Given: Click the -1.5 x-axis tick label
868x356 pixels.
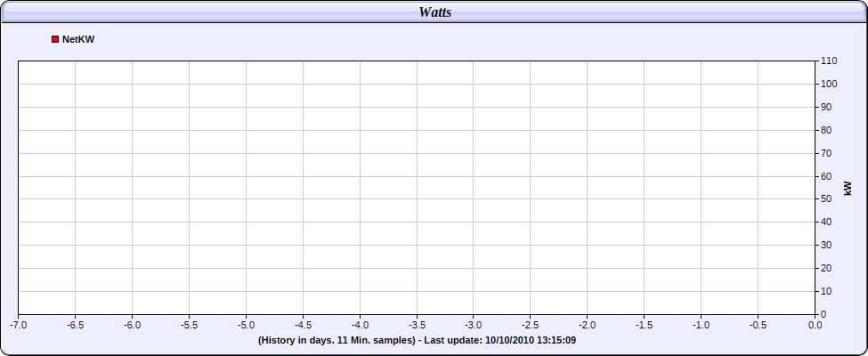Looking at the screenshot, I should 645,325.
